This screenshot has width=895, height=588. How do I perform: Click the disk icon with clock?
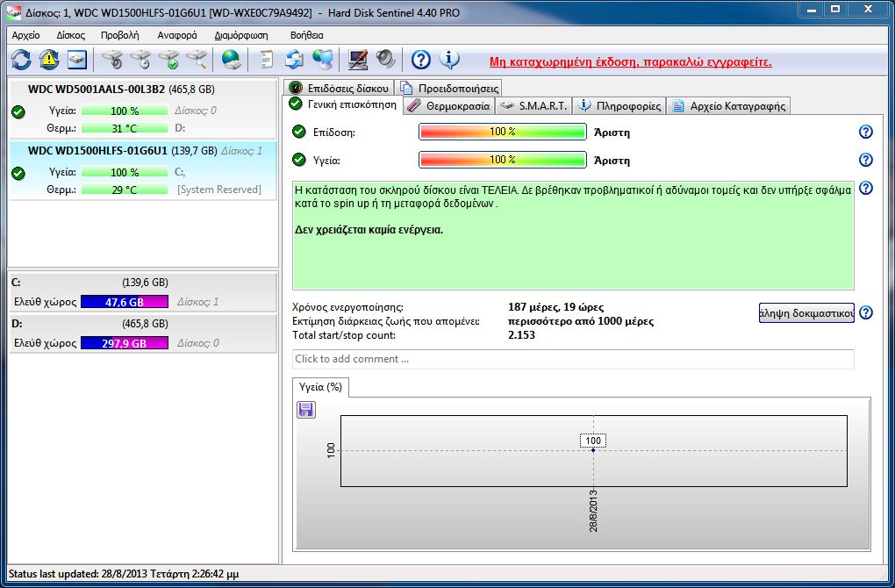point(140,60)
